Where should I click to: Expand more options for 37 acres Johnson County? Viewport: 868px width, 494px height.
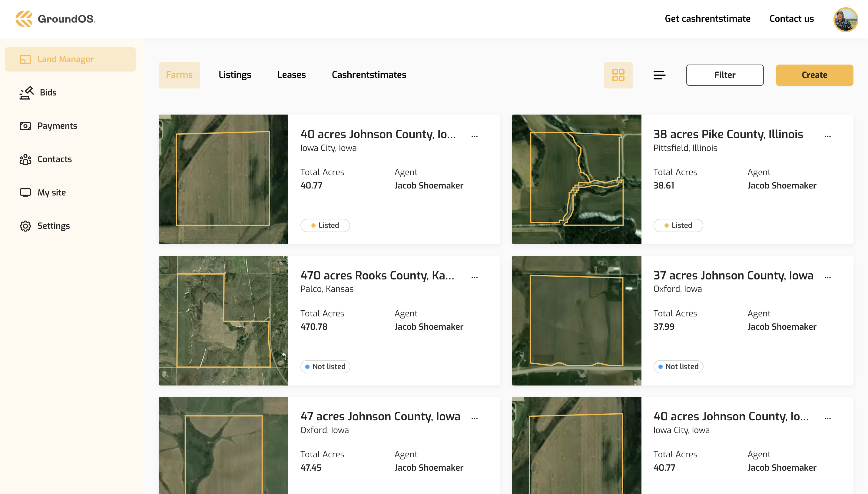click(827, 277)
